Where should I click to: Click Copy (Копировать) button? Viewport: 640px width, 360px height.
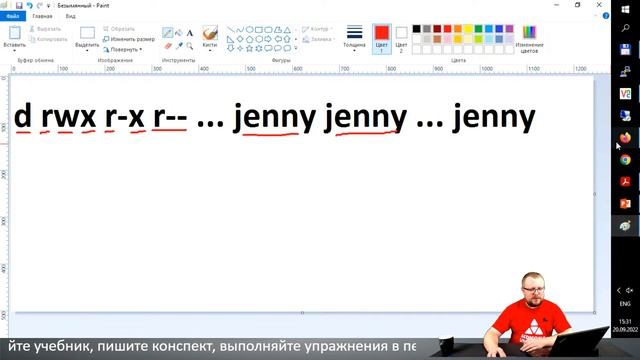coord(48,39)
